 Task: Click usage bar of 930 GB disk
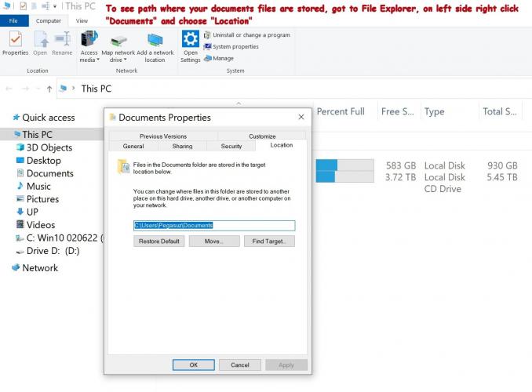pyautogui.click(x=345, y=165)
